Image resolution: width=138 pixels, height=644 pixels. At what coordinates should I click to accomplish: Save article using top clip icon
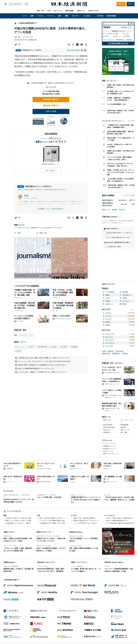16,45
